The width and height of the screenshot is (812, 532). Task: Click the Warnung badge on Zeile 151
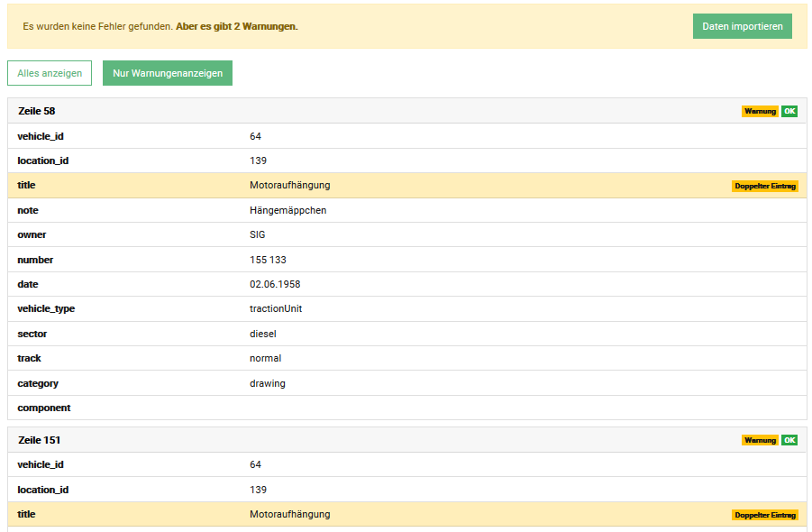[x=759, y=440]
